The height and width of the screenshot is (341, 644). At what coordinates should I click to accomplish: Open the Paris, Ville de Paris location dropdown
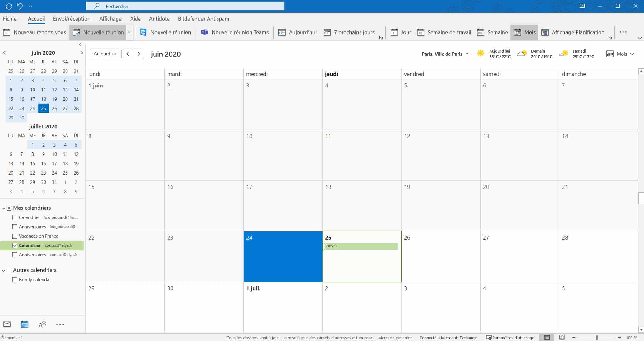pos(445,54)
